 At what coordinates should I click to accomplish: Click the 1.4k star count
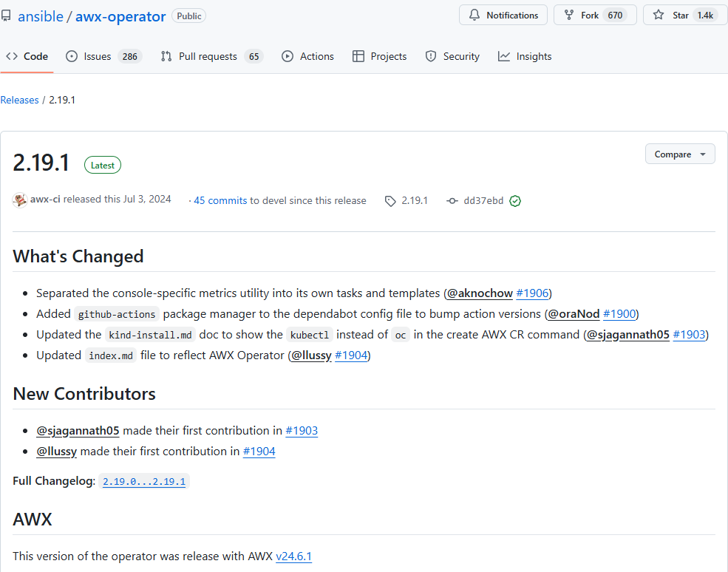(705, 16)
